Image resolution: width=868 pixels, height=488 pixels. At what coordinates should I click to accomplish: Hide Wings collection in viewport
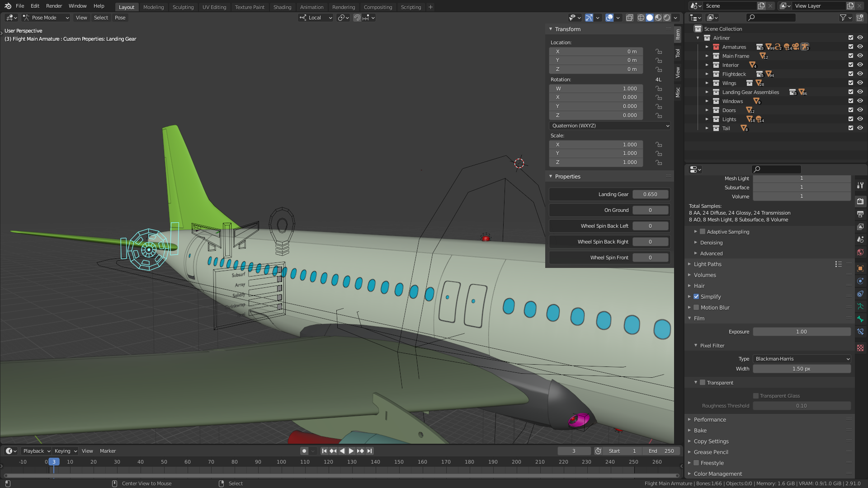click(x=860, y=83)
